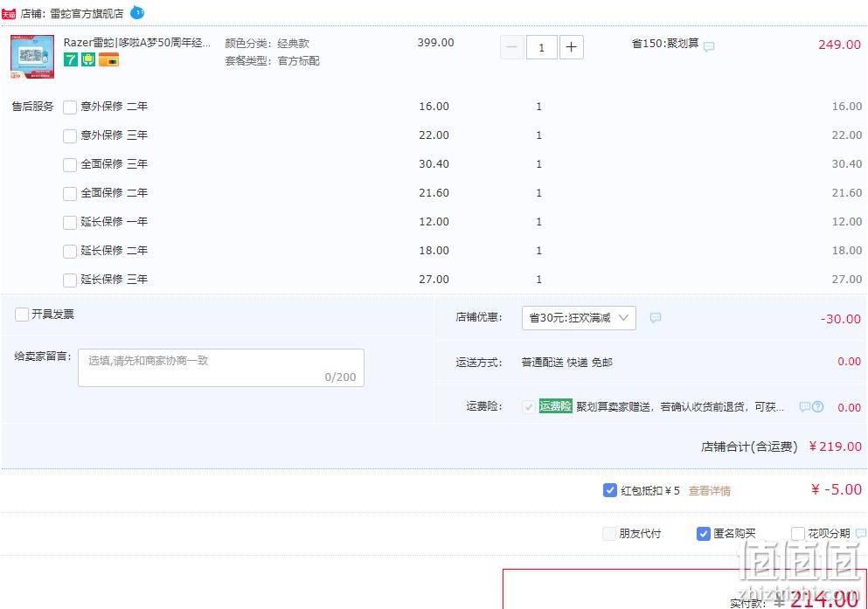Enable the 延长保修 三年 warranty checkbox
Viewport: 868px width, 609px height.
(x=70, y=280)
